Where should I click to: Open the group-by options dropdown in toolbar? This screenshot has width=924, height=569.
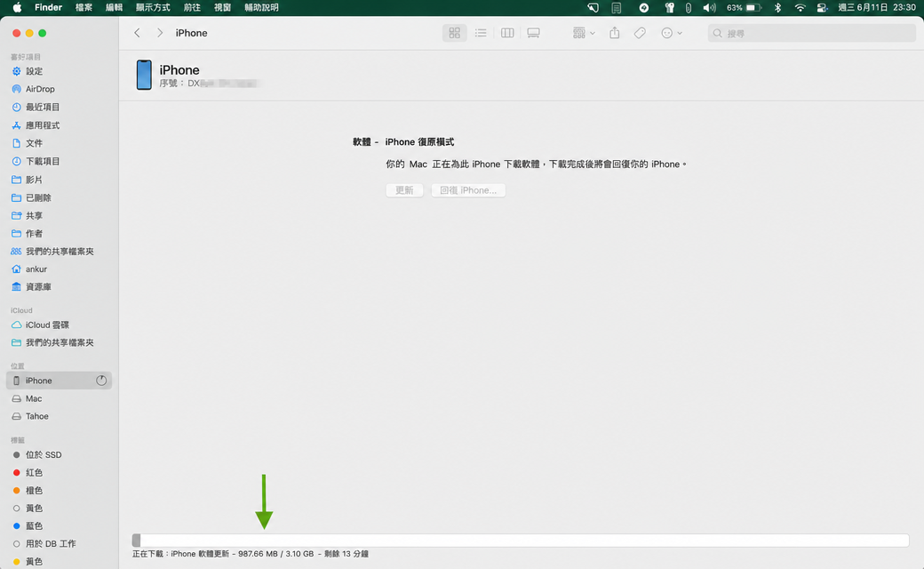[584, 33]
